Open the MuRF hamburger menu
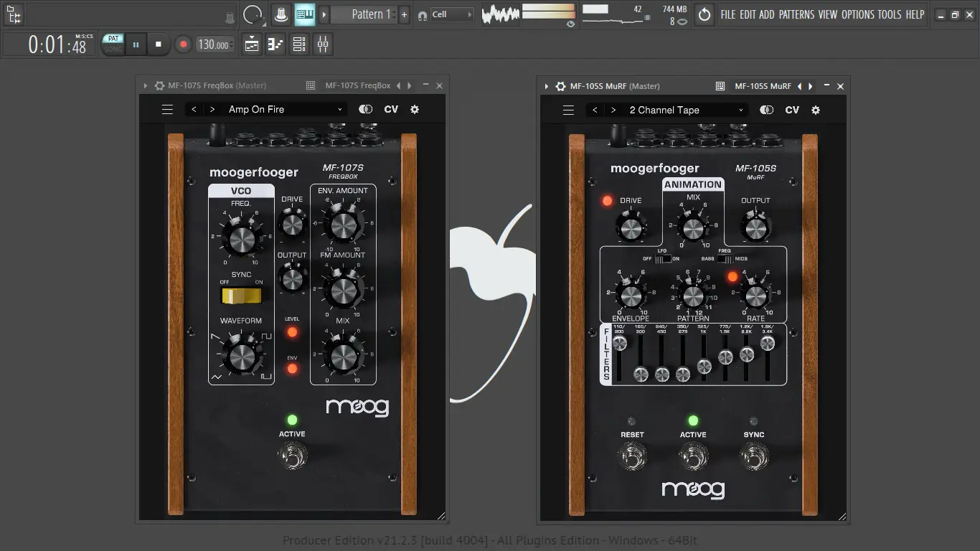The width and height of the screenshot is (980, 551). (x=568, y=110)
